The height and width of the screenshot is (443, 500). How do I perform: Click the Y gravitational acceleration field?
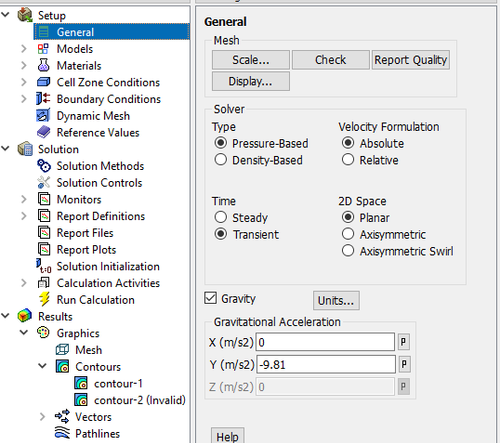coord(326,364)
